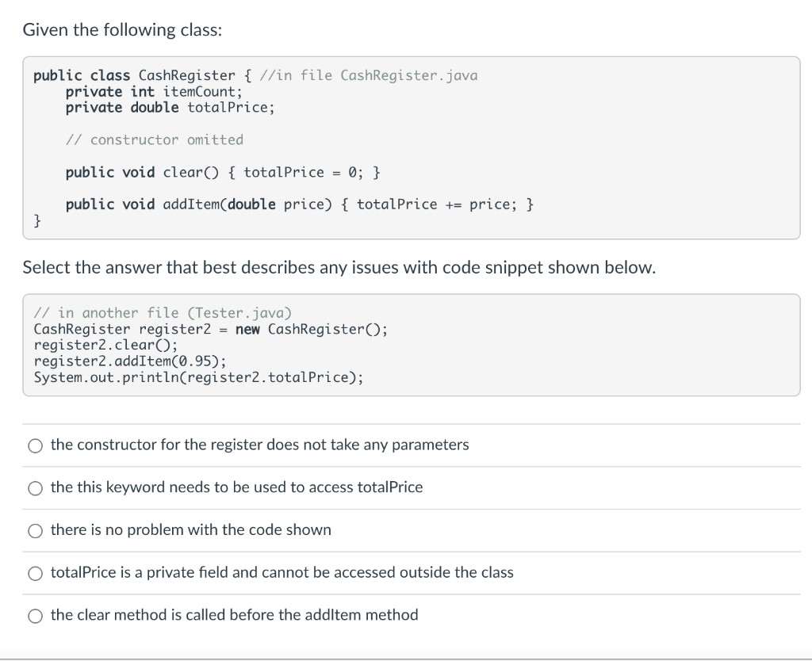Choose the 'this keyword needs to be used' radio
This screenshot has width=812, height=661.
click(x=35, y=488)
